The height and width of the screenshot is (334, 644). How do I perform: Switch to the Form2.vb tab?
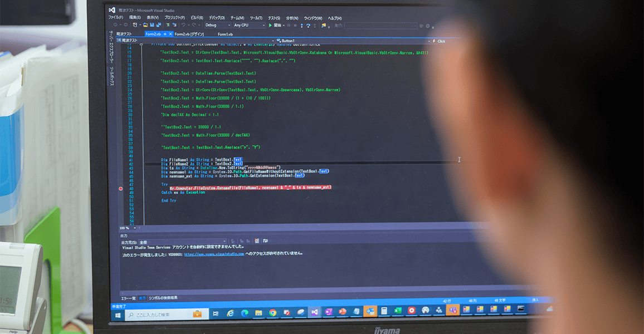(x=153, y=34)
